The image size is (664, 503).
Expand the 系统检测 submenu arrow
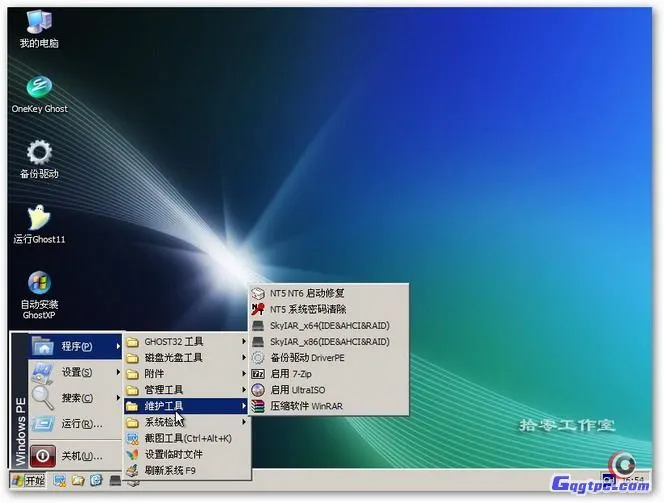point(244,422)
